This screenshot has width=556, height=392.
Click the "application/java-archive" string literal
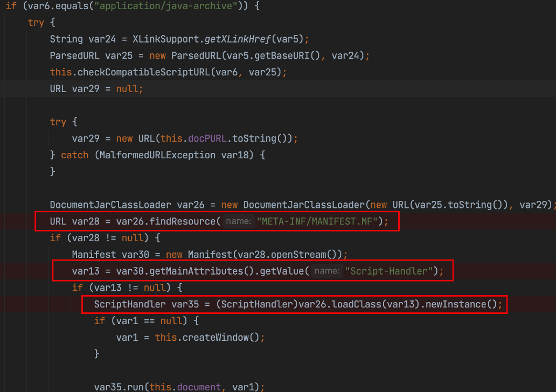166,6
